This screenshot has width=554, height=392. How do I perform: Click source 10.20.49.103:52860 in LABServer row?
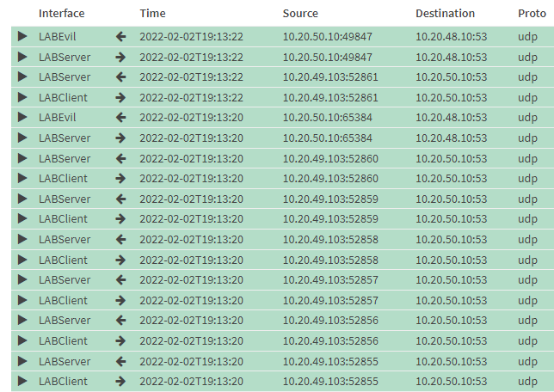click(x=330, y=158)
